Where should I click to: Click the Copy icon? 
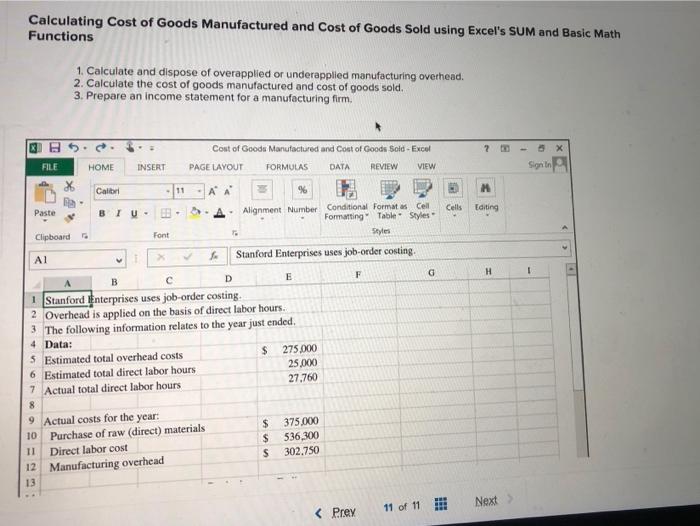[x=69, y=202]
